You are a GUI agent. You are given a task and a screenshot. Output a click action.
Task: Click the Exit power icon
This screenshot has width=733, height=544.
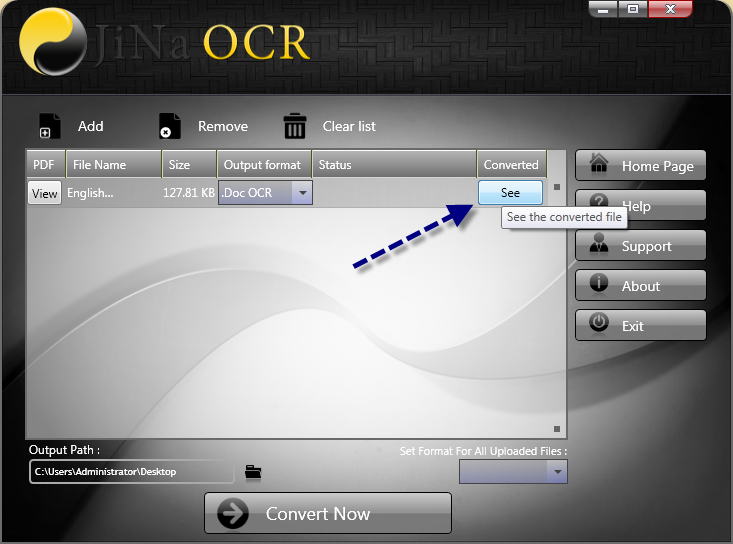pyautogui.click(x=599, y=322)
